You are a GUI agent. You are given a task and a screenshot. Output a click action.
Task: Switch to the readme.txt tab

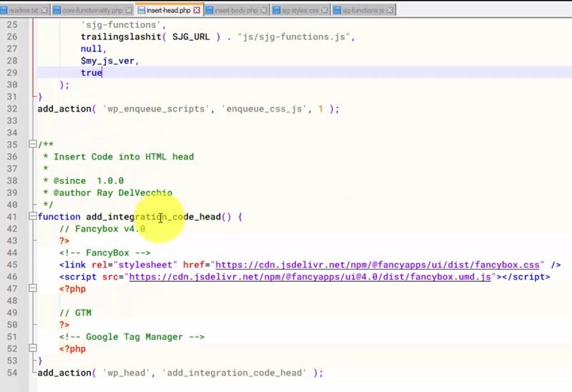click(x=24, y=10)
